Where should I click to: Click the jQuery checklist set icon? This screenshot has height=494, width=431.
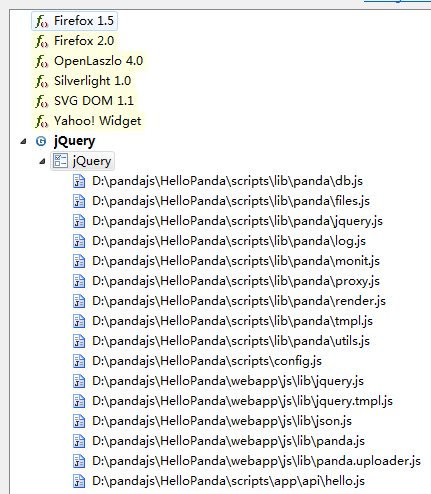61,161
